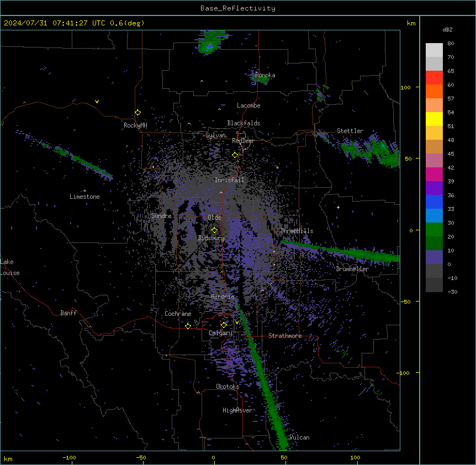Pick the light gray 70-80 dBZ swatch
The image size is (476, 465).
point(434,50)
